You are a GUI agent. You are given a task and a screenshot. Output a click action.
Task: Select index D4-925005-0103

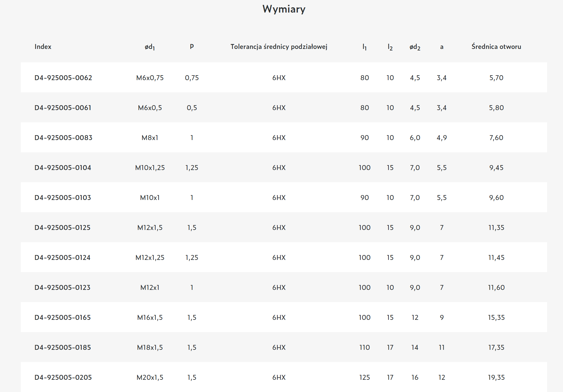click(x=63, y=198)
